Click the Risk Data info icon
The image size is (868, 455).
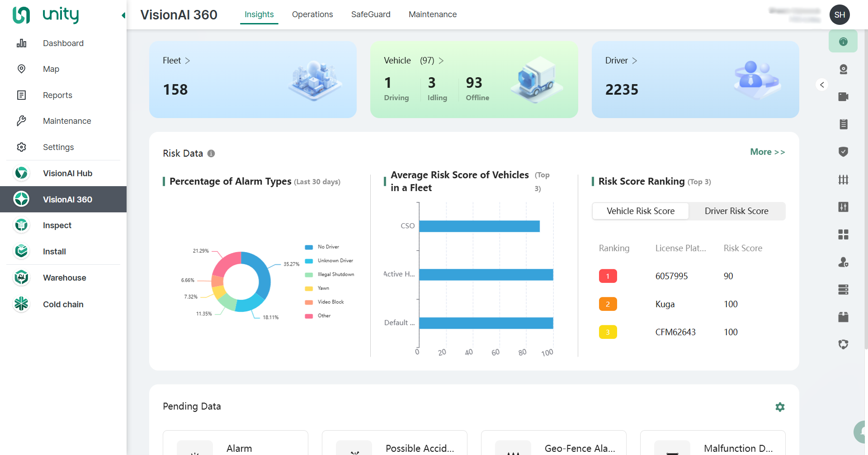click(211, 154)
